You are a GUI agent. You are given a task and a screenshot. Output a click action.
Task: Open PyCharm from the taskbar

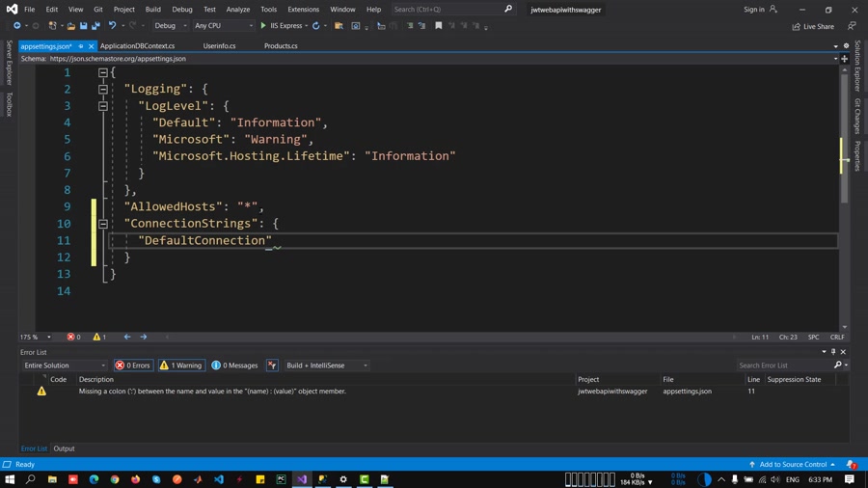pyautogui.click(x=282, y=479)
